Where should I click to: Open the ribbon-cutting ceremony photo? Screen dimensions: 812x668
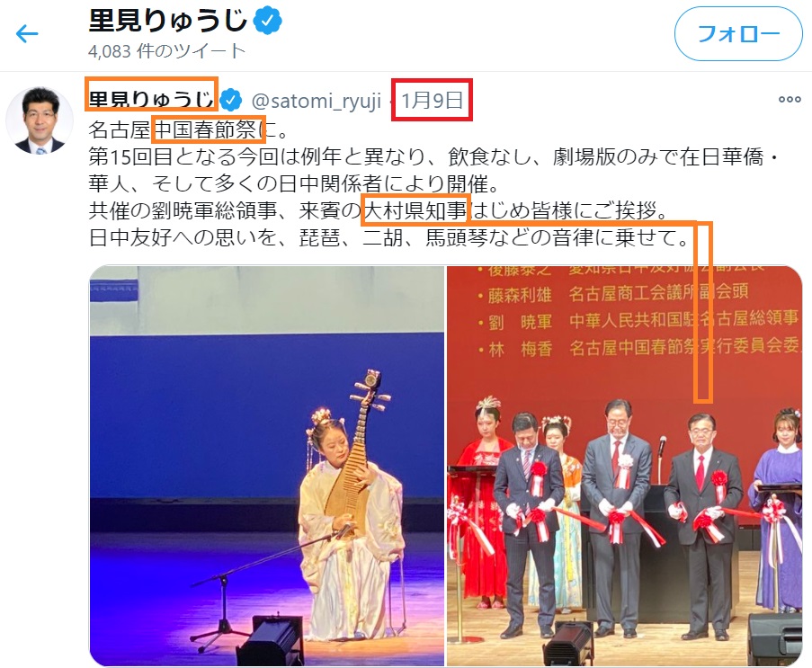[625, 466]
